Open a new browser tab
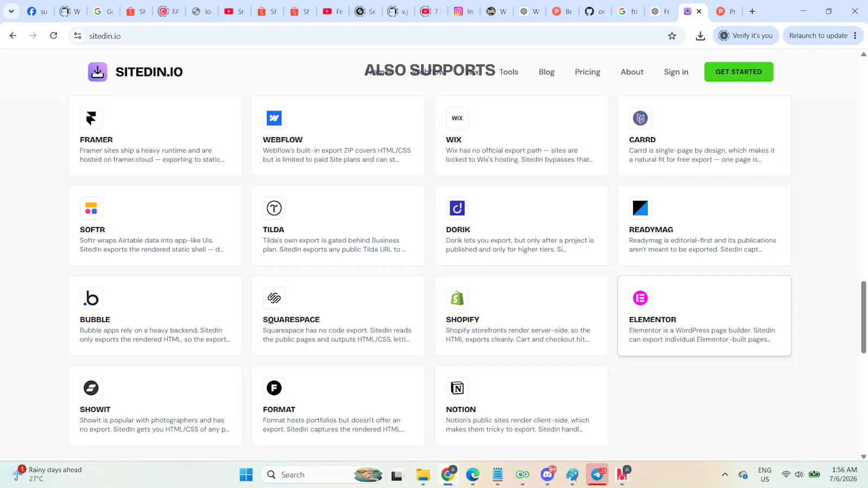868x488 pixels. tap(752, 11)
